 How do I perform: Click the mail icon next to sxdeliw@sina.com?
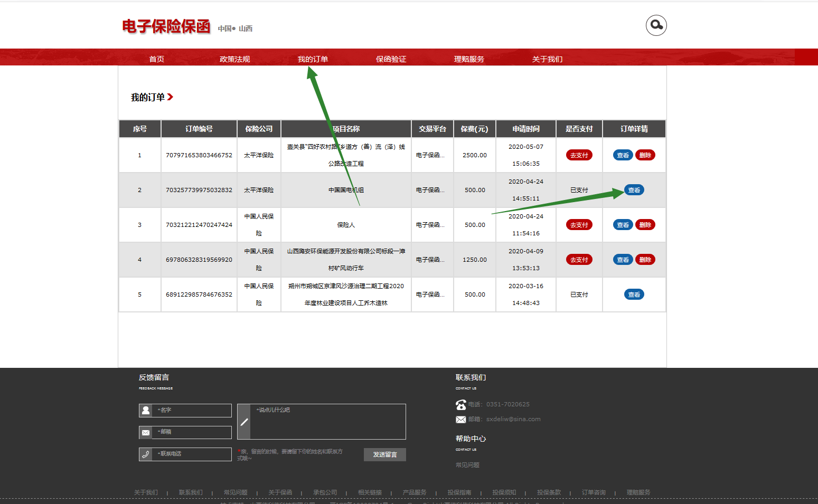tap(460, 420)
